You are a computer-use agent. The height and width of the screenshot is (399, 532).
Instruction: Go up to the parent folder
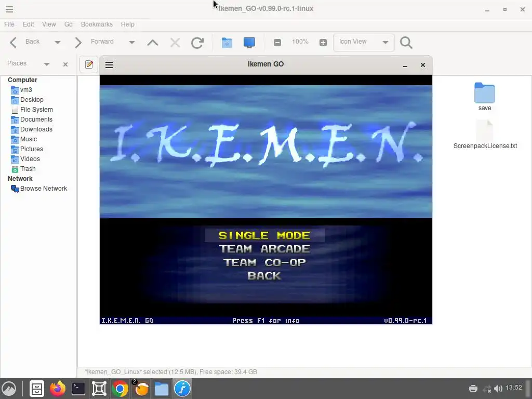(153, 43)
